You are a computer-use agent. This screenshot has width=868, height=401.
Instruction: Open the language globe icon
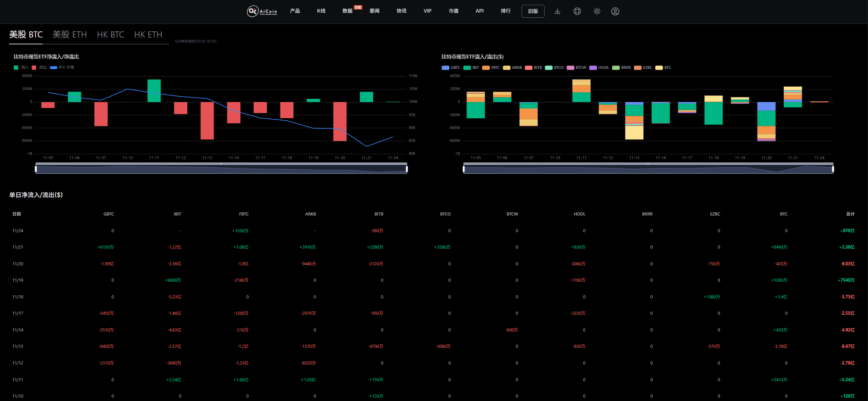click(577, 11)
